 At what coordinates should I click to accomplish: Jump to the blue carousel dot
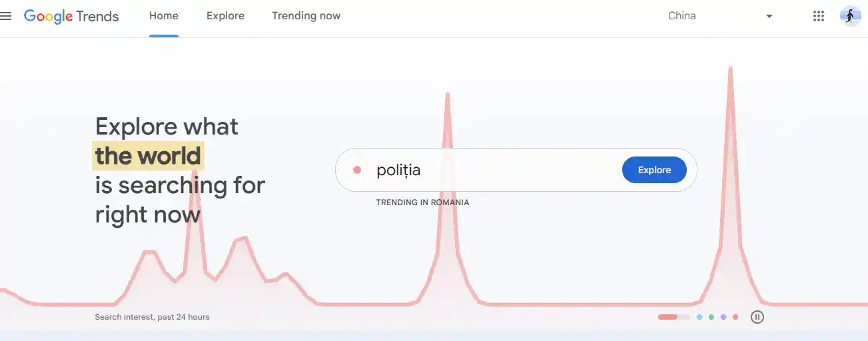click(x=699, y=317)
